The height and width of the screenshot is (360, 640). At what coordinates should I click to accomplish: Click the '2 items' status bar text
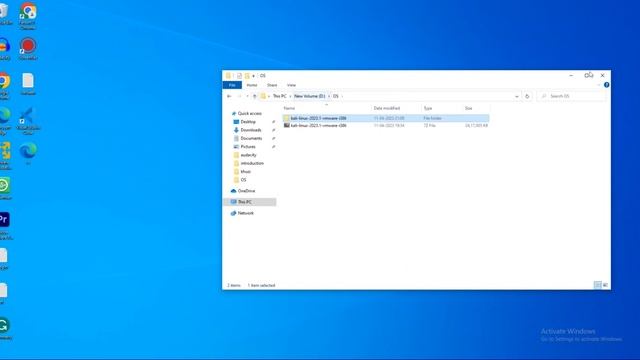pos(234,285)
